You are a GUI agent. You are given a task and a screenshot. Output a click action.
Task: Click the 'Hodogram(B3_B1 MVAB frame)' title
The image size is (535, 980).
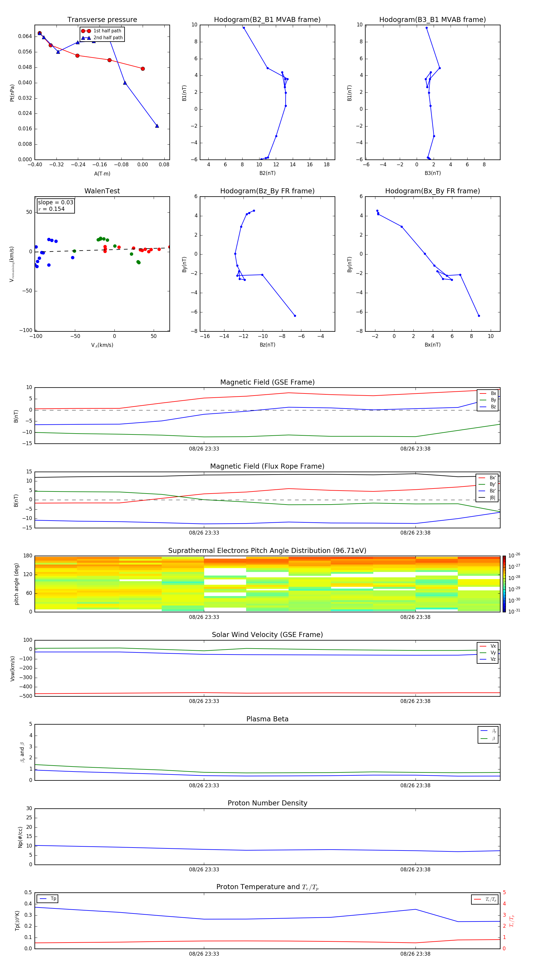click(x=432, y=19)
